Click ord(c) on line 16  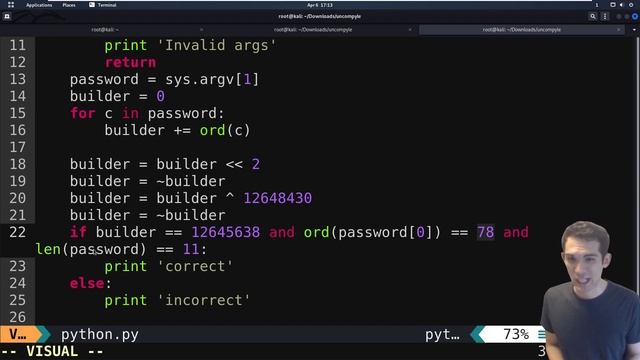224,130
